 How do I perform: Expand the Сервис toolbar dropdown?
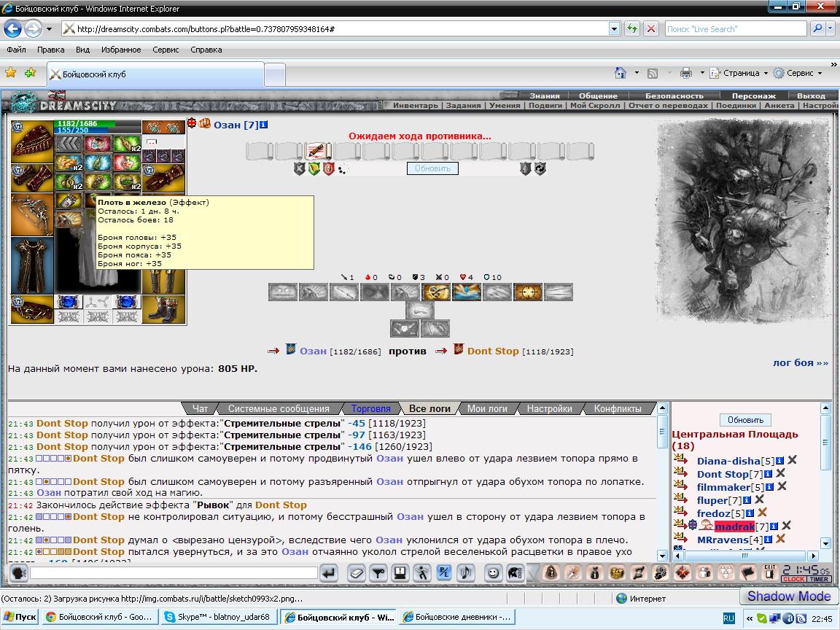[820, 74]
